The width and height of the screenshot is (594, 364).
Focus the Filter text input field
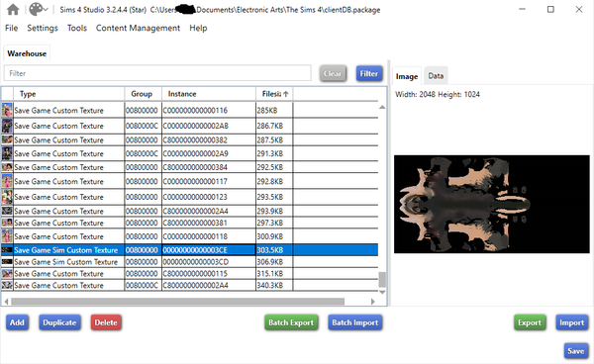[x=157, y=73]
